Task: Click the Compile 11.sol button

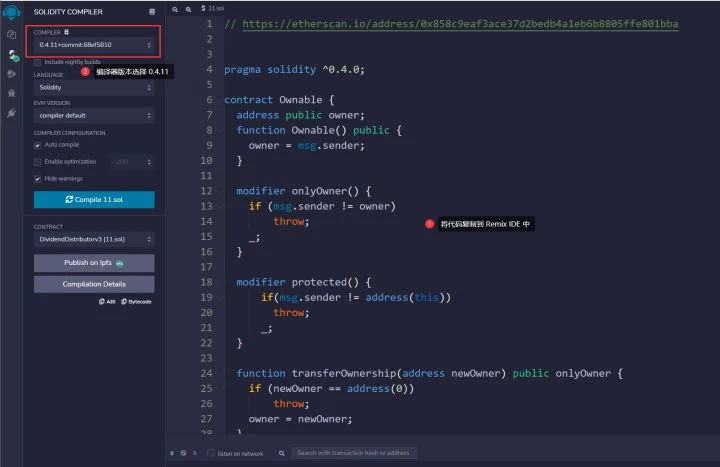Action: click(x=94, y=200)
